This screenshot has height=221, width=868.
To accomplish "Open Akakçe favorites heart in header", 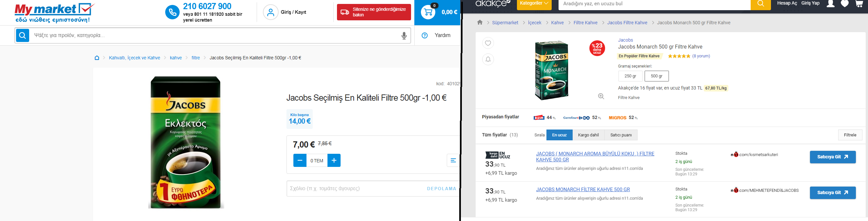I will coord(844,4).
